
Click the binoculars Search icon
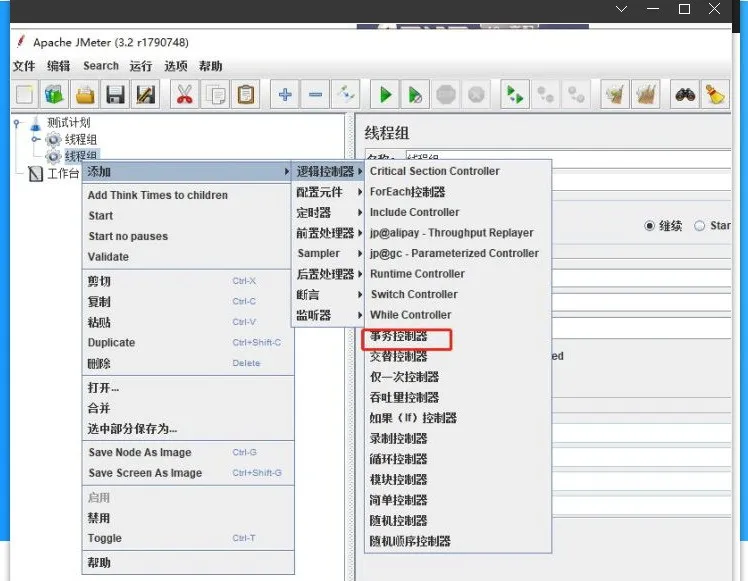(x=685, y=94)
